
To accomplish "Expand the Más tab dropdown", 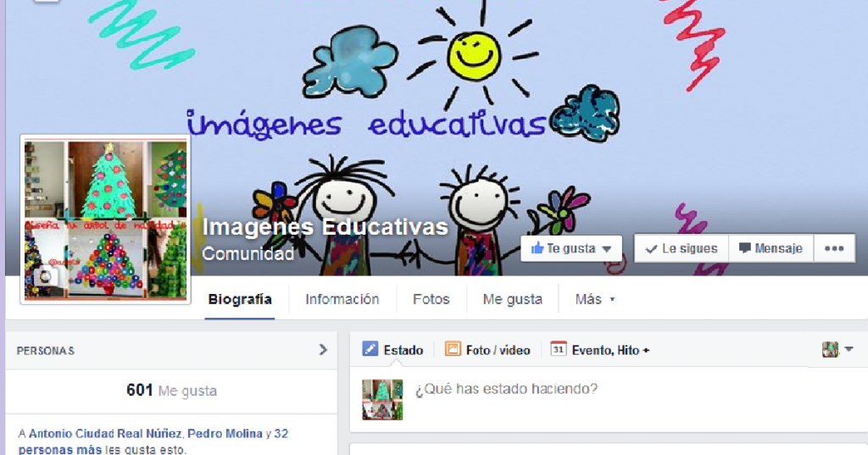I will (x=594, y=299).
